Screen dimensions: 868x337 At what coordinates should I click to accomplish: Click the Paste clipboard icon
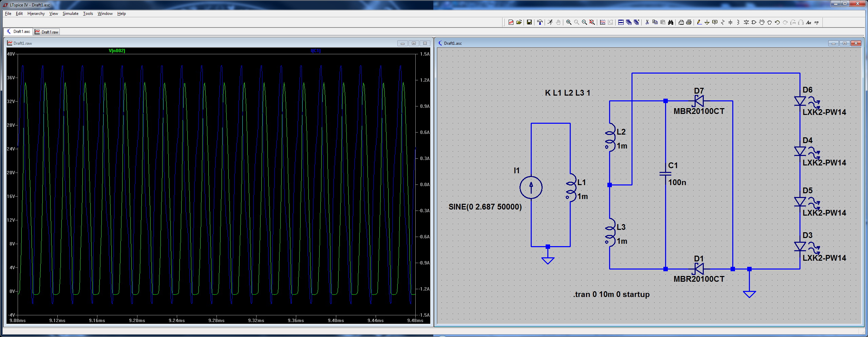663,22
